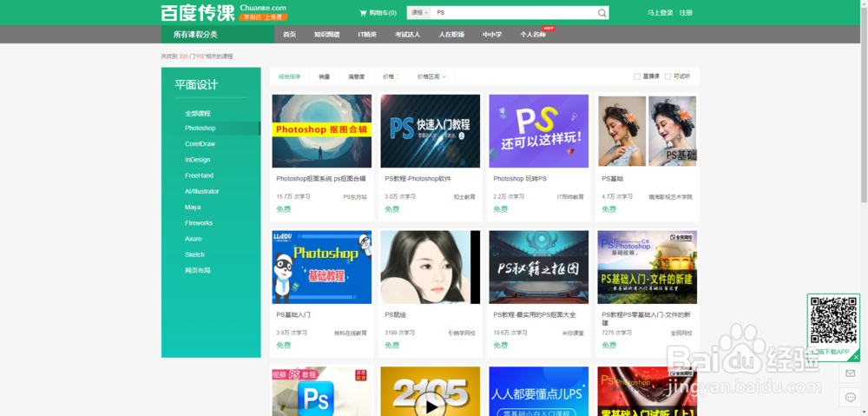Open 中小学 nav item
The image size is (868, 416).
point(492,35)
